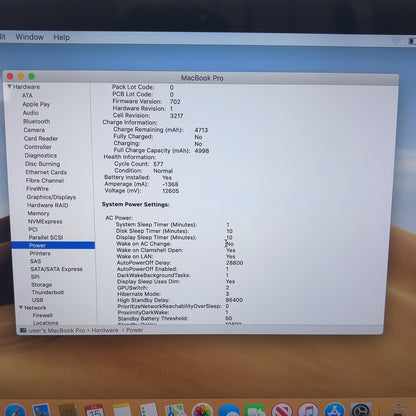
Task: Click the Wi-Fi status icon
Action: click(x=396, y=40)
